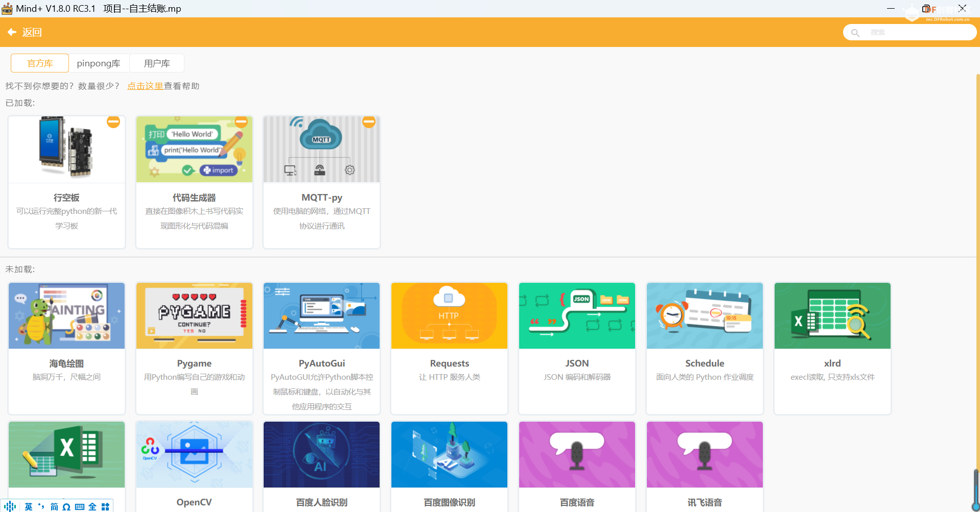The height and width of the screenshot is (512, 980).
Task: Click the 代码生成器 Hello World thumbnail
Action: pyautogui.click(x=194, y=149)
